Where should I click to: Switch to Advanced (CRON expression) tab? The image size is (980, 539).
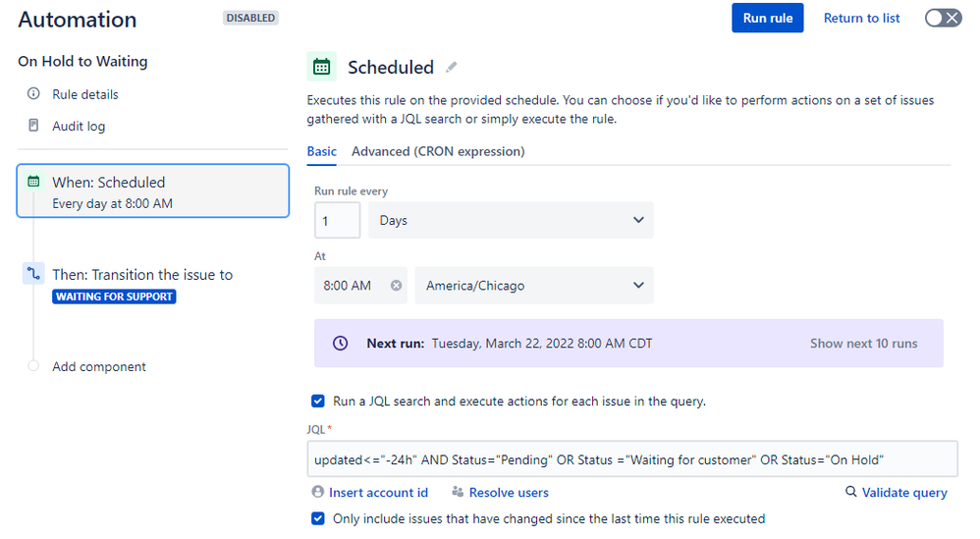(x=438, y=152)
